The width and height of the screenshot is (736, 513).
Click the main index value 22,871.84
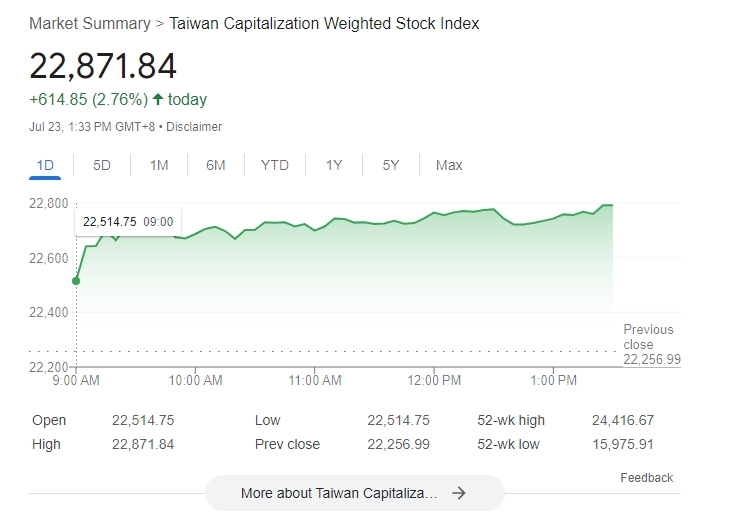pos(103,66)
